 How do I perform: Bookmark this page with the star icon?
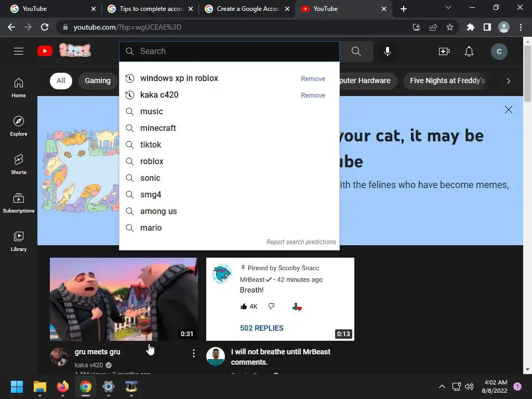click(x=450, y=27)
